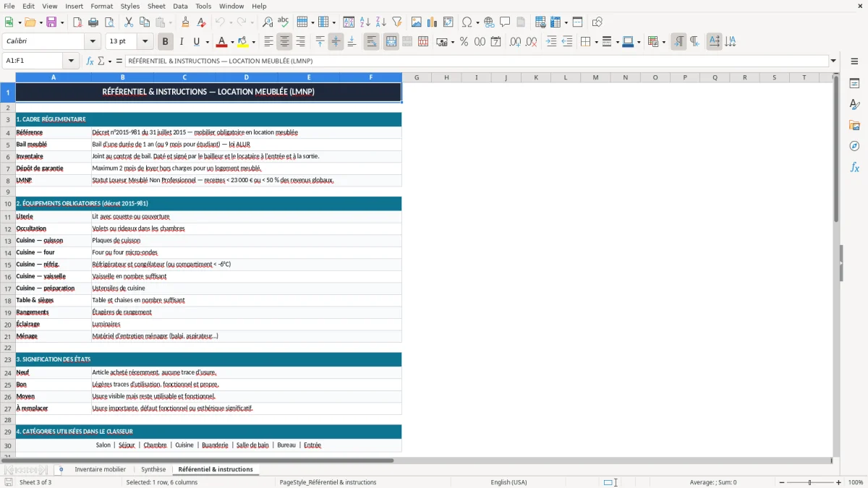Open the 13 pt font size dropdown
868x488 pixels.
[x=145, y=42]
